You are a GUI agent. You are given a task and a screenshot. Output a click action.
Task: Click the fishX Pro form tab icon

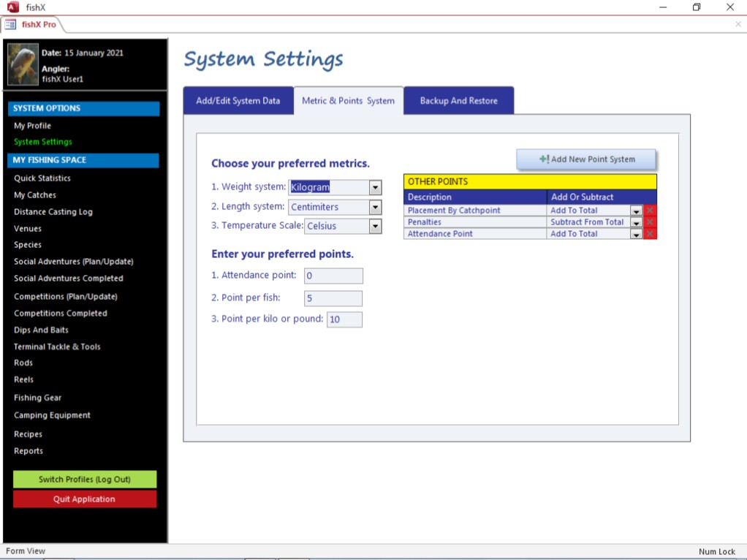[11, 24]
